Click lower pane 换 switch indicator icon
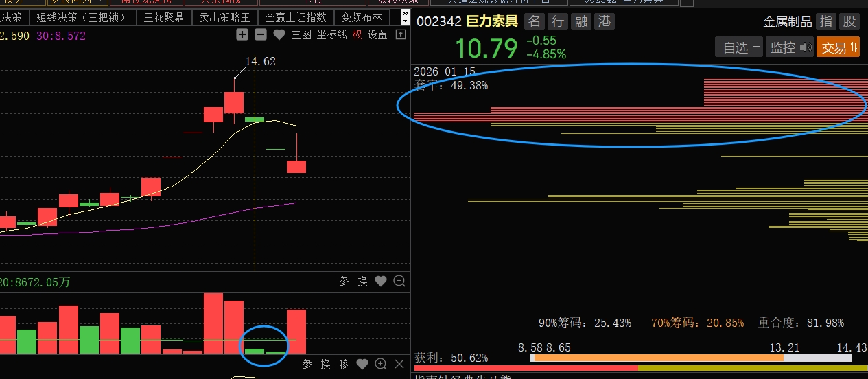 click(x=325, y=364)
